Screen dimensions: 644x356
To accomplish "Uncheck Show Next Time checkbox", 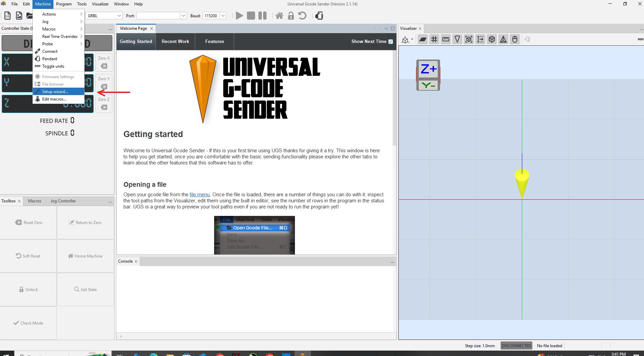I will tap(391, 42).
